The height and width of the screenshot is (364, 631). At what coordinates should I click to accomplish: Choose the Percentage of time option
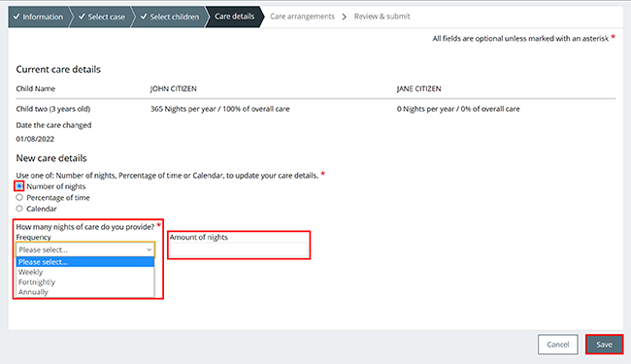tap(19, 197)
